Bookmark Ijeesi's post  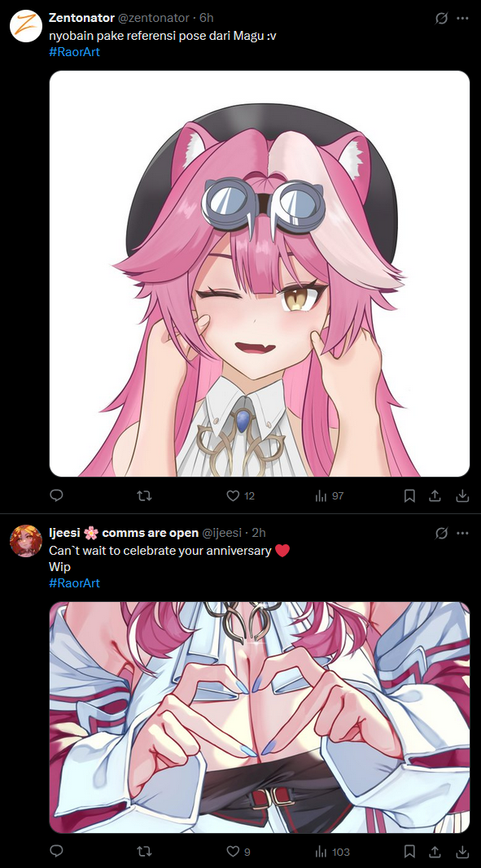[409, 852]
